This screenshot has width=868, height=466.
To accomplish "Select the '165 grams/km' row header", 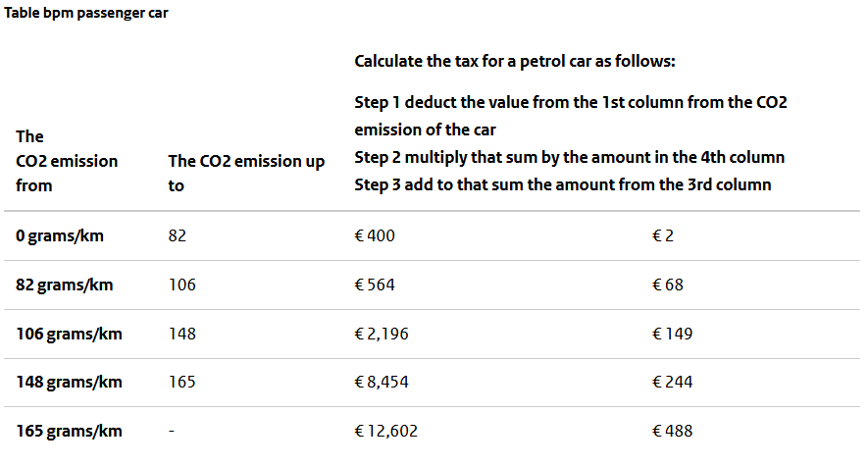I will pyautogui.click(x=69, y=431).
